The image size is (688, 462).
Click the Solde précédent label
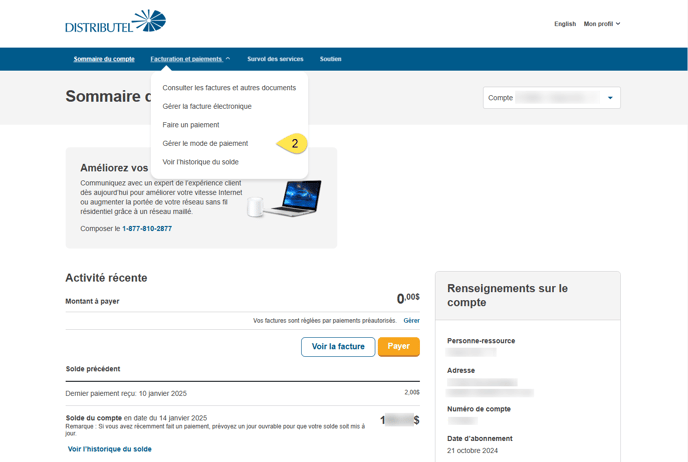point(93,369)
